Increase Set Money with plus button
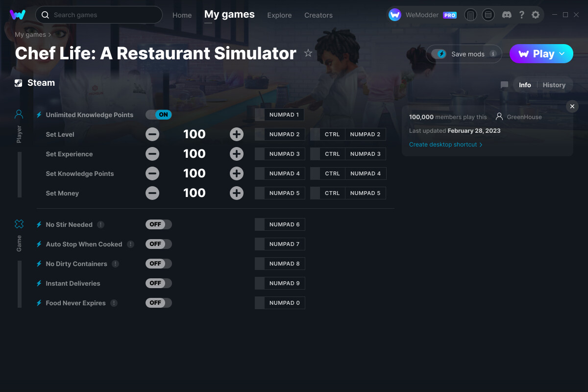588x392 pixels. point(237,193)
